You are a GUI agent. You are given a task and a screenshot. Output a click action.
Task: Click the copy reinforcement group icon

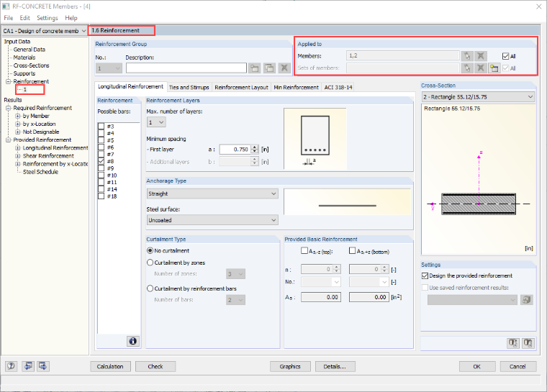270,68
